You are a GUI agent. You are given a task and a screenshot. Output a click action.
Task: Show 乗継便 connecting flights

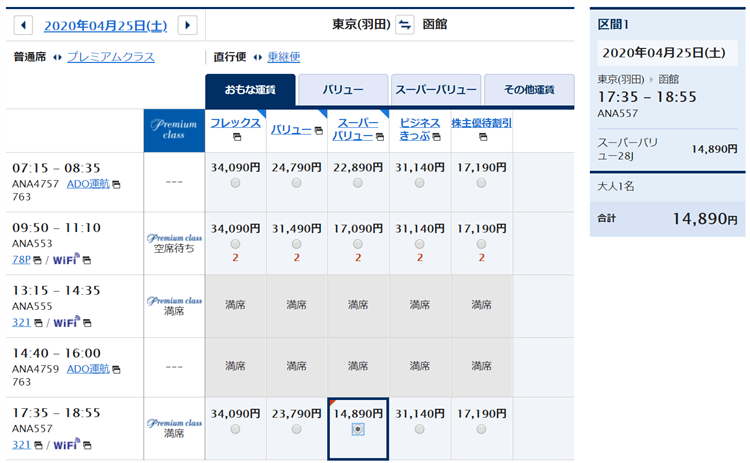coord(283,57)
